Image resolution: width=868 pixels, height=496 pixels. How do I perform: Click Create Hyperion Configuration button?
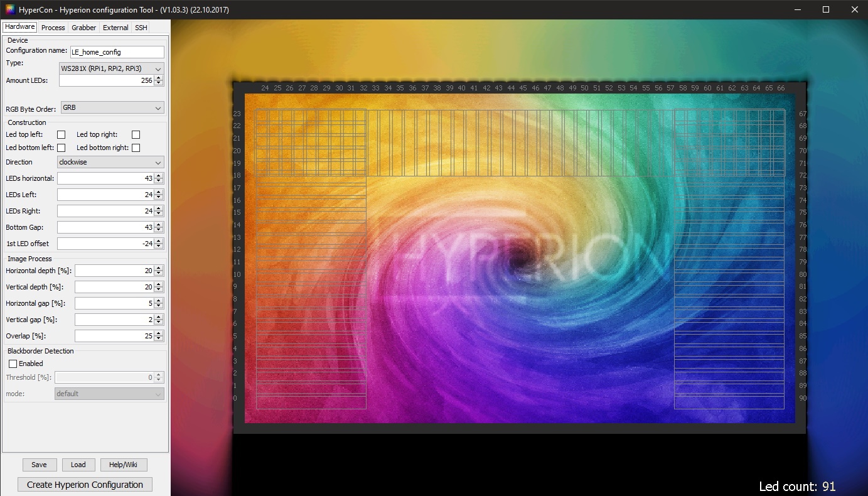[x=85, y=485]
